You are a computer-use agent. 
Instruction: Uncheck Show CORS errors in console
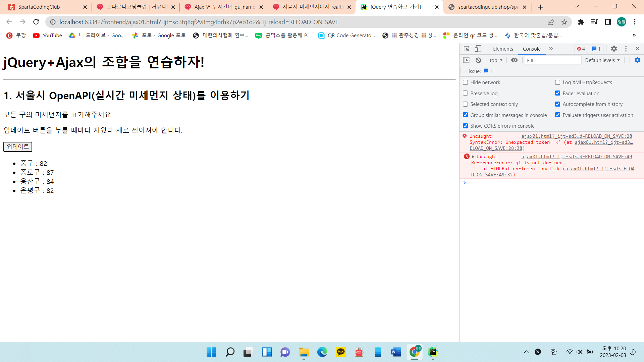click(x=465, y=126)
